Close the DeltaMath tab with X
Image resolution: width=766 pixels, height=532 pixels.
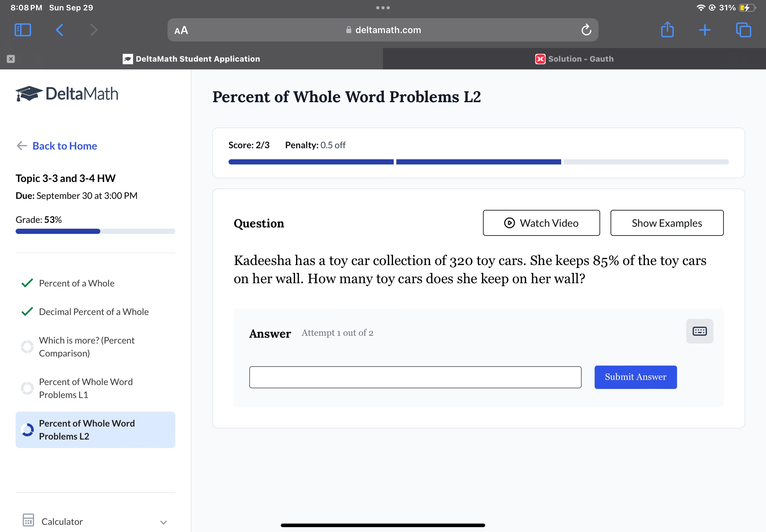pyautogui.click(x=11, y=59)
